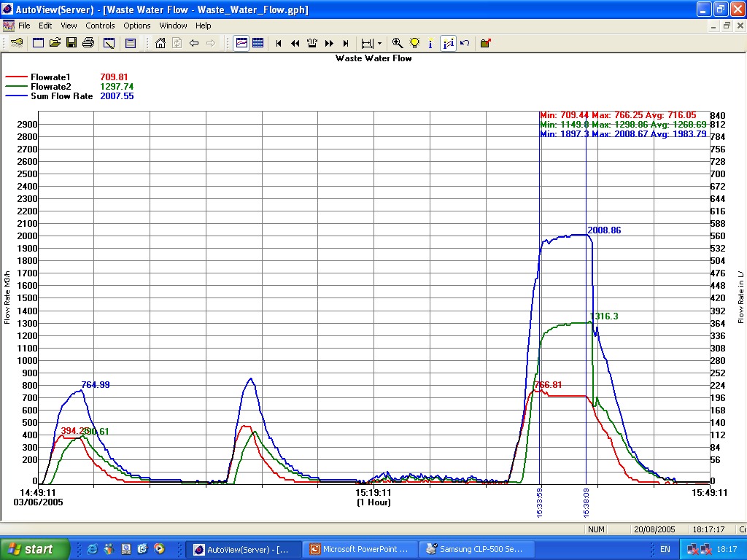Click the undo arrow icon
The width and height of the screenshot is (747, 560).
[x=465, y=43]
